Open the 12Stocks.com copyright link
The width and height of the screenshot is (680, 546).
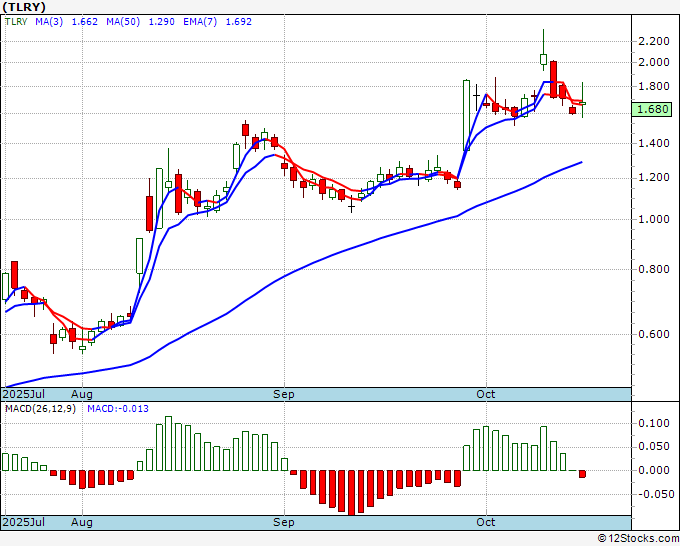(x=638, y=539)
